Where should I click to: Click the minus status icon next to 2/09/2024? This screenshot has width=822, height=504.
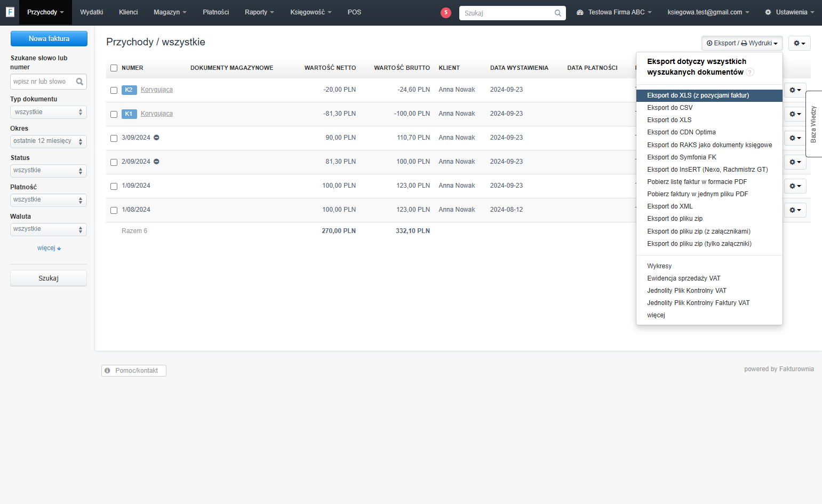coord(156,162)
